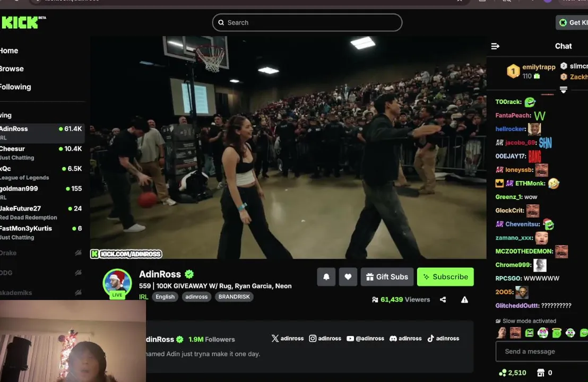Open the adinross Instagram link
The width and height of the screenshot is (588, 382).
pos(325,338)
